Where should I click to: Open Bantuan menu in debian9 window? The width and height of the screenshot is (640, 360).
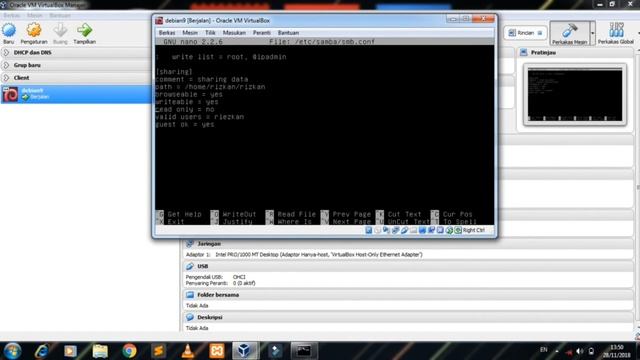coord(288,33)
